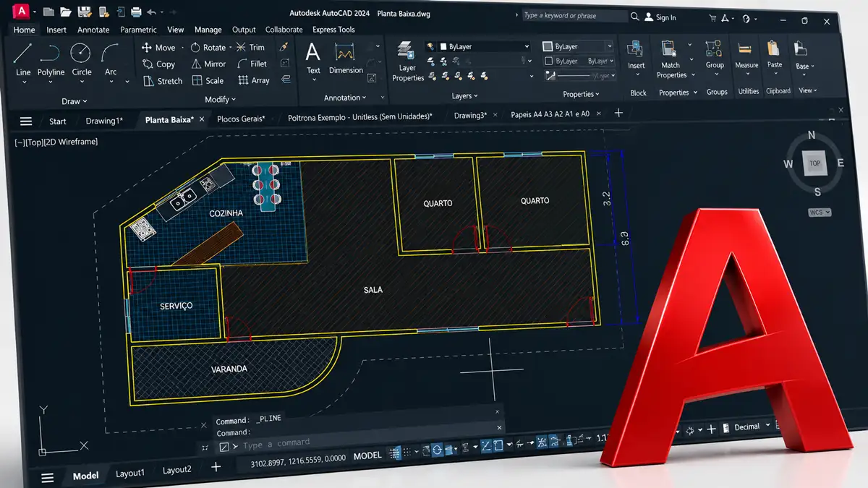The image size is (868, 488).
Task: Open the file tabs hamburger menu
Action: pos(26,121)
